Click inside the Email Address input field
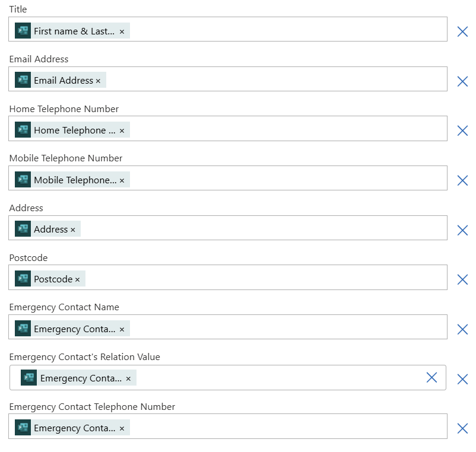This screenshot has height=452, width=476. coord(273,79)
